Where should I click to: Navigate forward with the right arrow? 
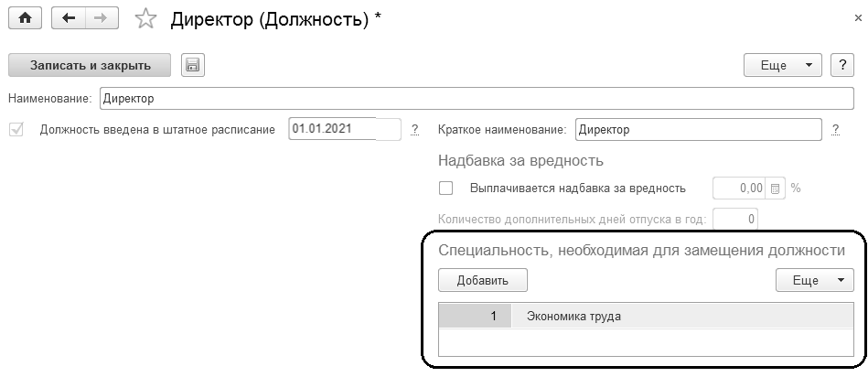[100, 18]
